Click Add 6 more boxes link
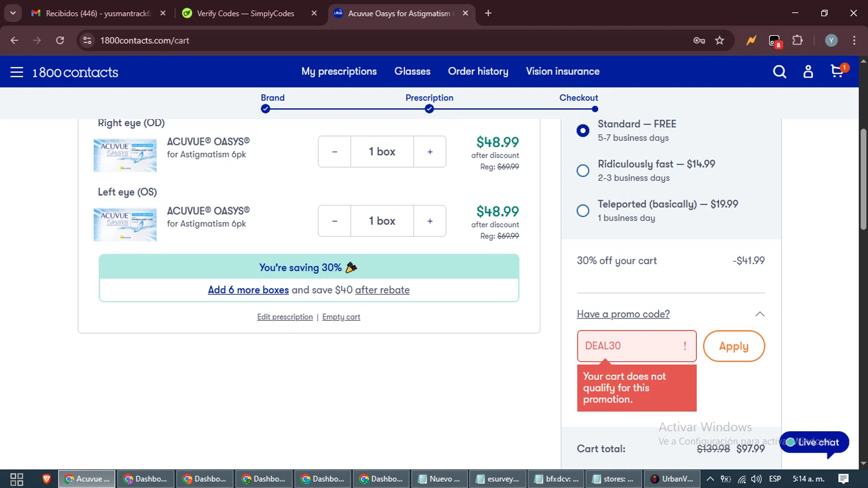The image size is (868, 488). click(248, 290)
